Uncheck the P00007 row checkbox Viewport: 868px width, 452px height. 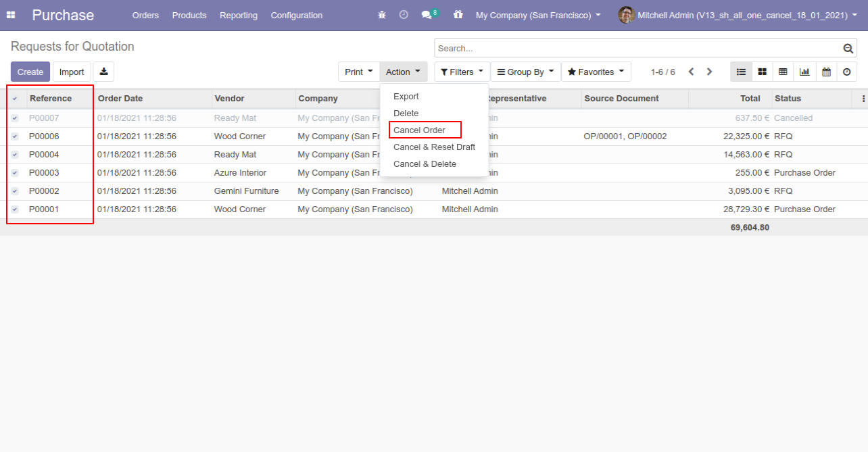coord(15,118)
